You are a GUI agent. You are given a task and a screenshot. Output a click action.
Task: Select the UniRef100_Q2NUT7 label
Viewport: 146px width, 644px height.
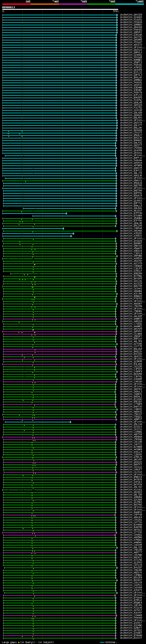point(131,628)
